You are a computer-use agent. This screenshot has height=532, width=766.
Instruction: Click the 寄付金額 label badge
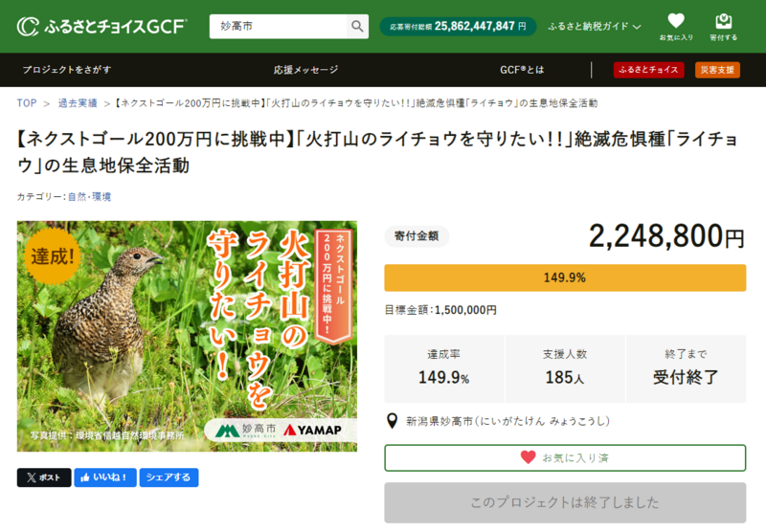(x=417, y=236)
